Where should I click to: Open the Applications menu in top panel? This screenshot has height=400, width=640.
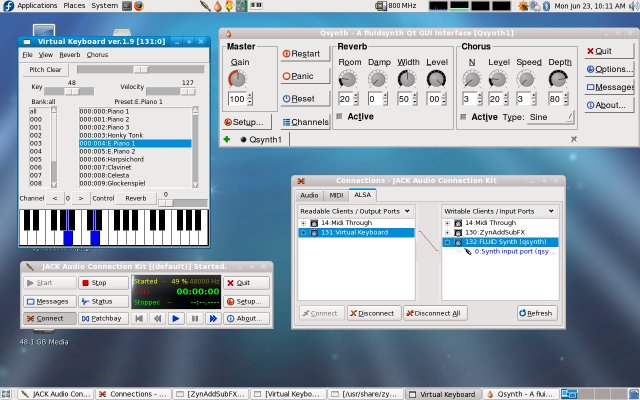(37, 6)
